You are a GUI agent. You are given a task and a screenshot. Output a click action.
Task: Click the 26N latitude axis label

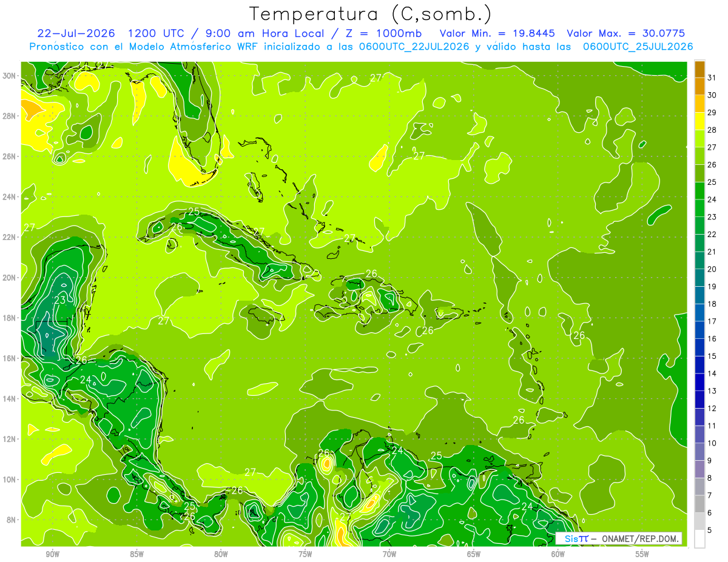(x=10, y=156)
